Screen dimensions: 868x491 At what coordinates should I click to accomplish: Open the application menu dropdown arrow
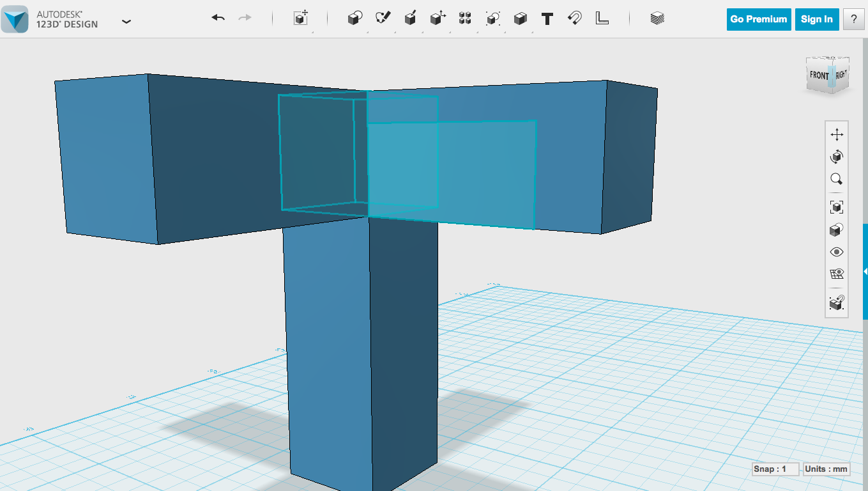click(x=126, y=21)
